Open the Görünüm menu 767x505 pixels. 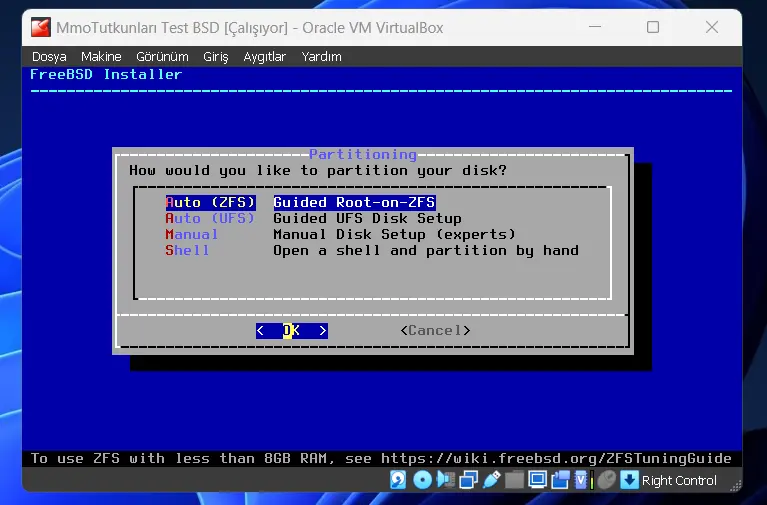[x=162, y=57]
